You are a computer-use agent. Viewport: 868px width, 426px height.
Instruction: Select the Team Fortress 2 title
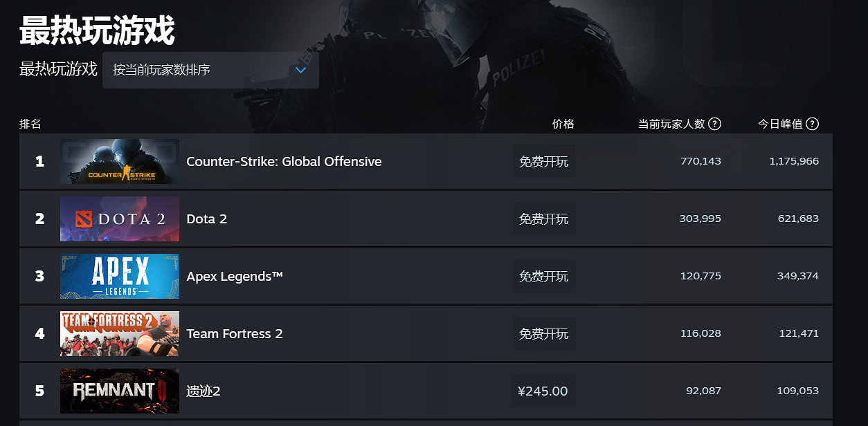(x=235, y=333)
